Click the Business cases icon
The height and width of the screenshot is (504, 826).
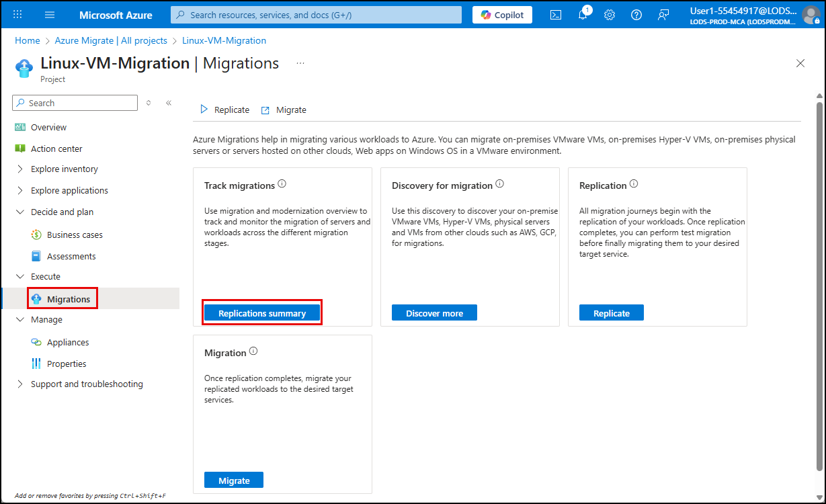36,235
